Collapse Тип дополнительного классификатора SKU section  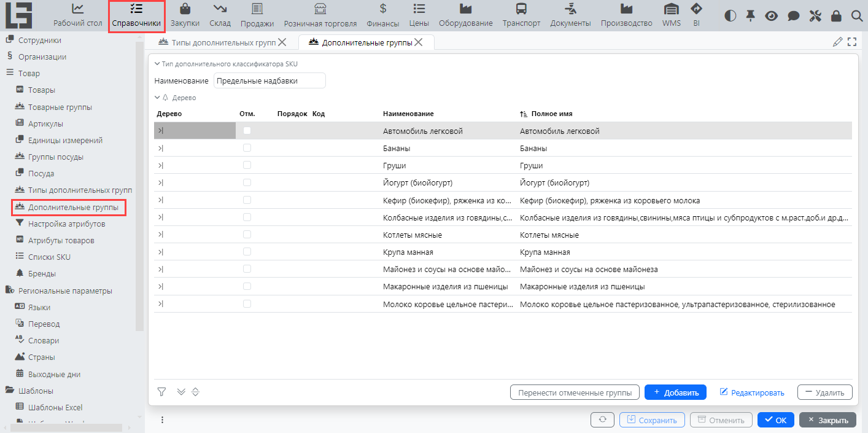(x=157, y=63)
